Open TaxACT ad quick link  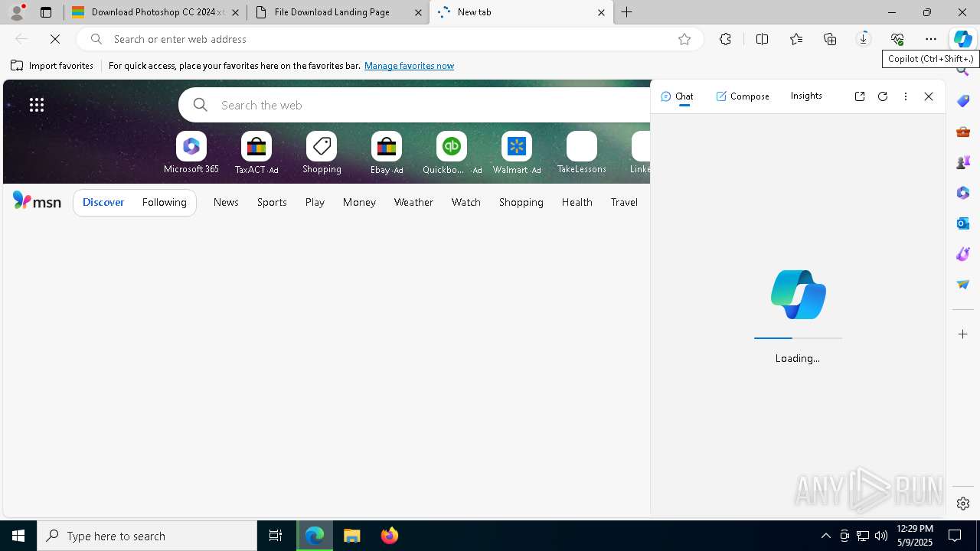(x=256, y=153)
